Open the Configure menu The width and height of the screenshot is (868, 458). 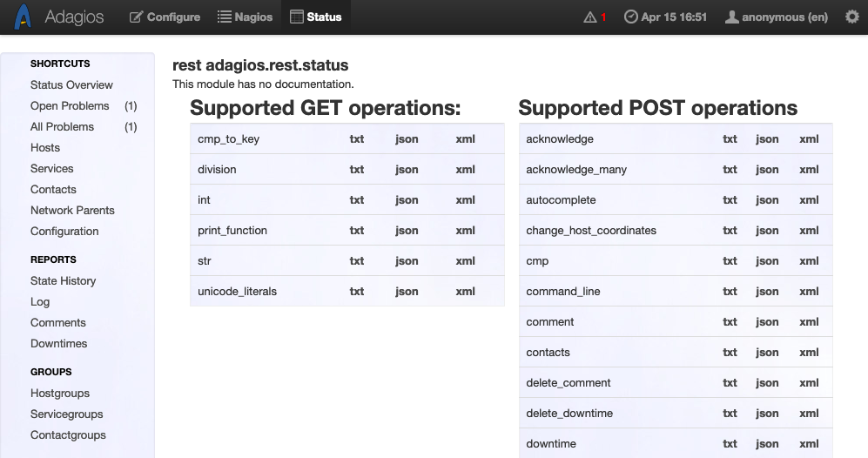(x=165, y=17)
